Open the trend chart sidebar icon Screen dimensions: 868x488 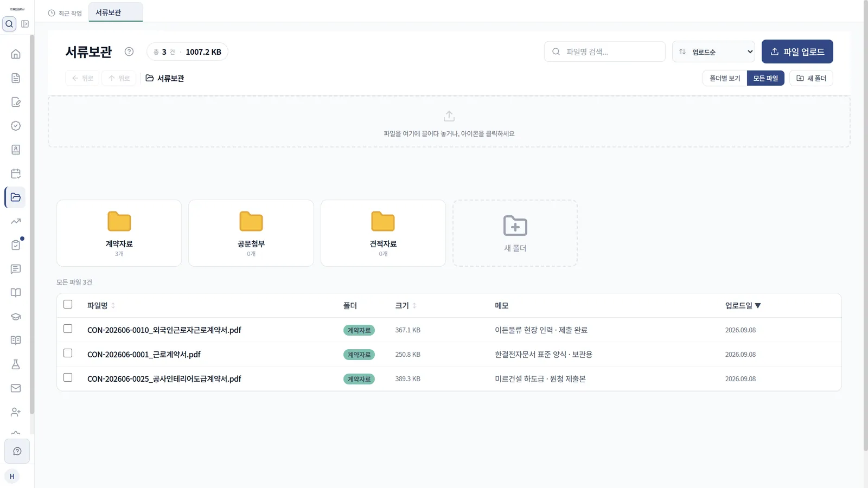pyautogui.click(x=16, y=221)
